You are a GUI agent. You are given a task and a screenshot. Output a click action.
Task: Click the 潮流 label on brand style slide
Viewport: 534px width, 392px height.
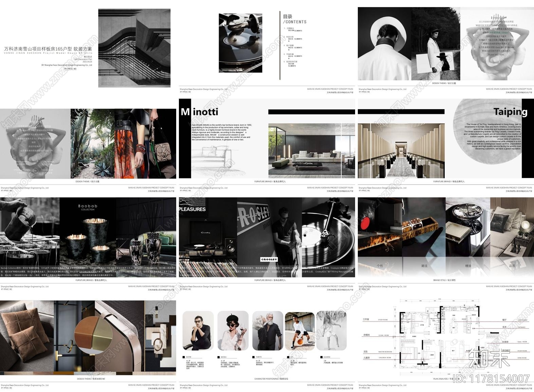(424, 266)
